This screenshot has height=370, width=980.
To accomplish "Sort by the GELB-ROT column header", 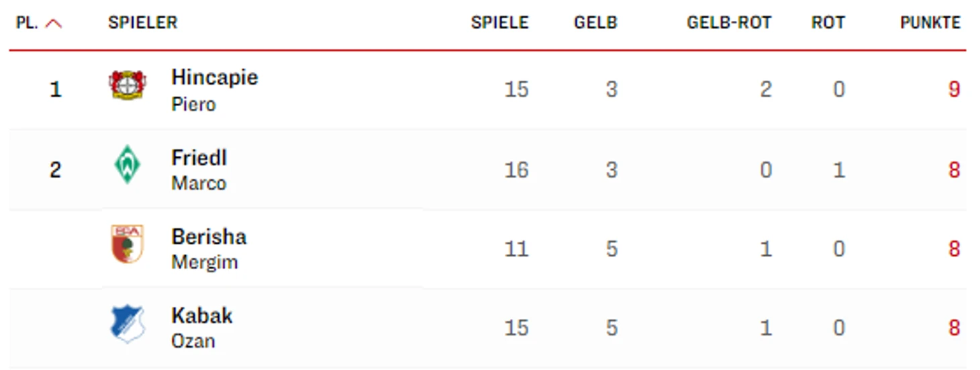I will click(x=729, y=23).
